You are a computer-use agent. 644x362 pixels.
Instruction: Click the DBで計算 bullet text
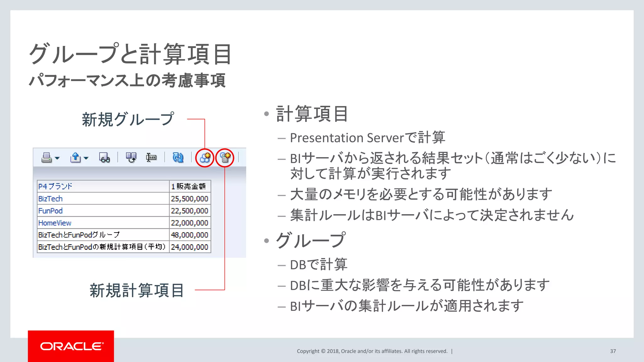(x=319, y=265)
